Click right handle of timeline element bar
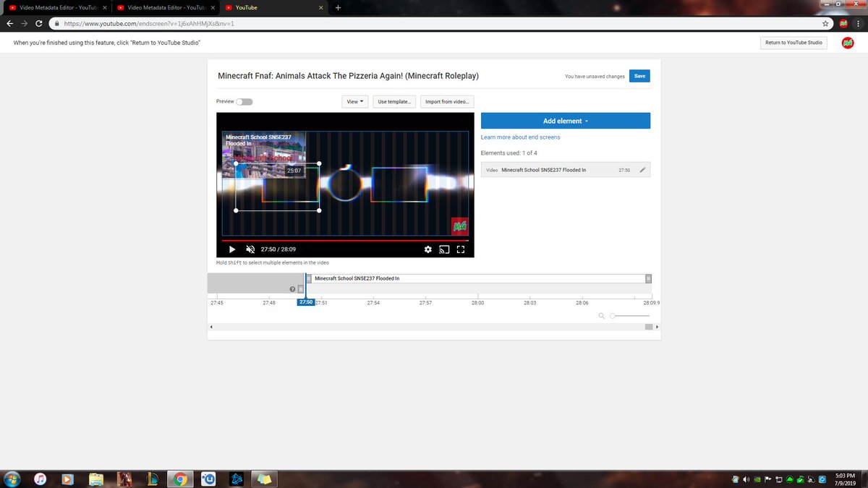 [x=648, y=278]
